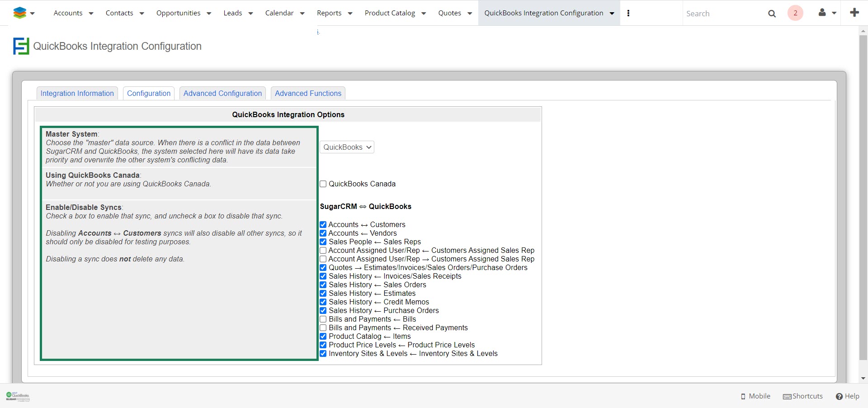Enable the QuickBooks Canada checkbox

323,184
